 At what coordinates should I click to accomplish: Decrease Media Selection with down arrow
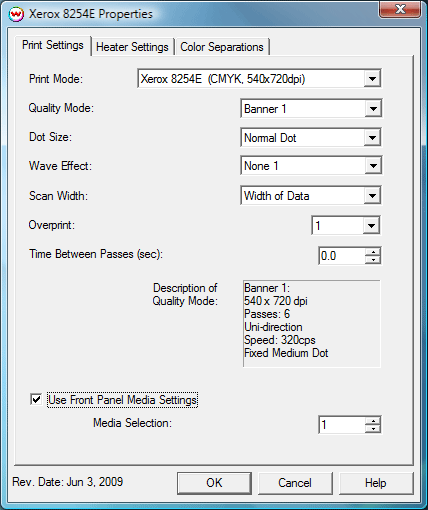pos(373,429)
